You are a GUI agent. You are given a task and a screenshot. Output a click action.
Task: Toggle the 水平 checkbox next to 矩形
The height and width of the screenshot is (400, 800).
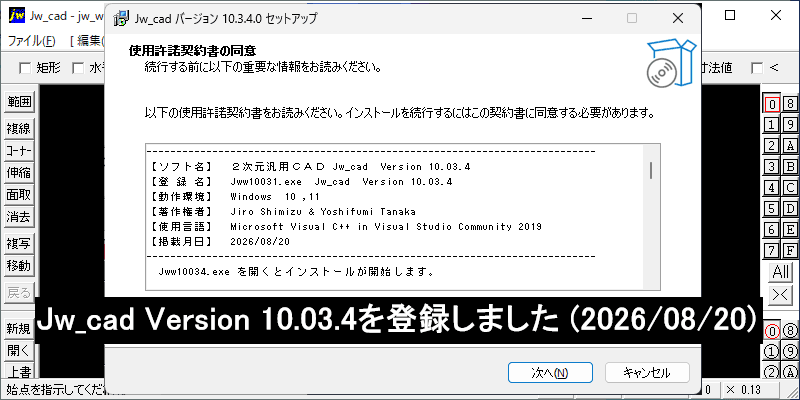[x=78, y=68]
